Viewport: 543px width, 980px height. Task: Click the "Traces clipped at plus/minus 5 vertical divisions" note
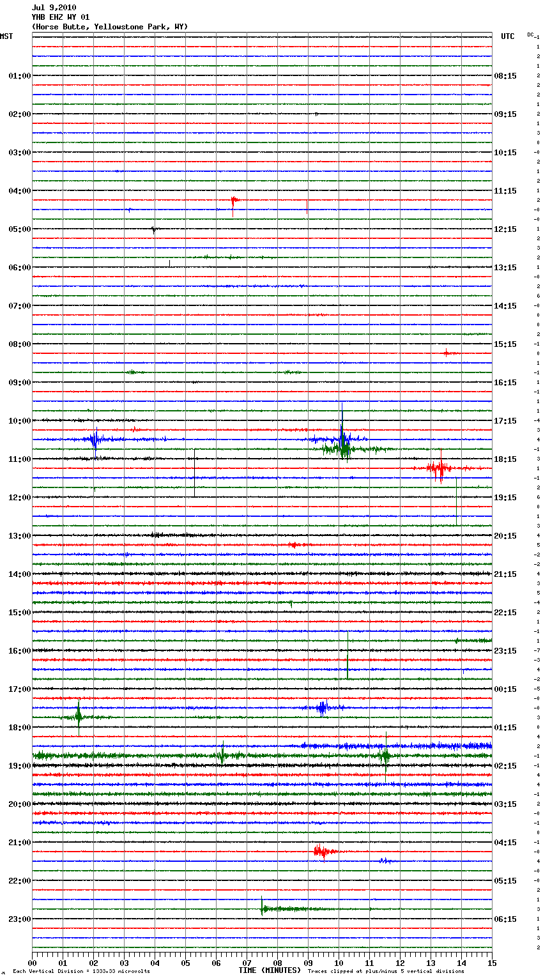coord(386,972)
